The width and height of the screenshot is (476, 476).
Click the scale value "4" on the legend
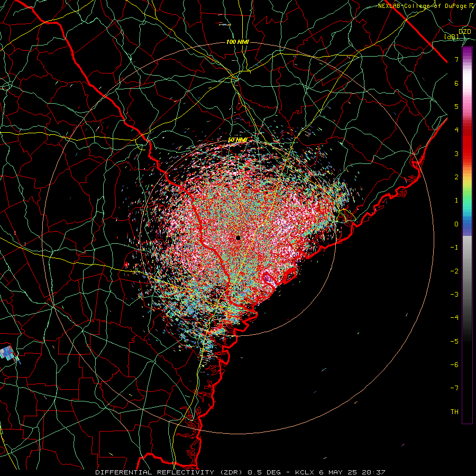pyautogui.click(x=456, y=130)
